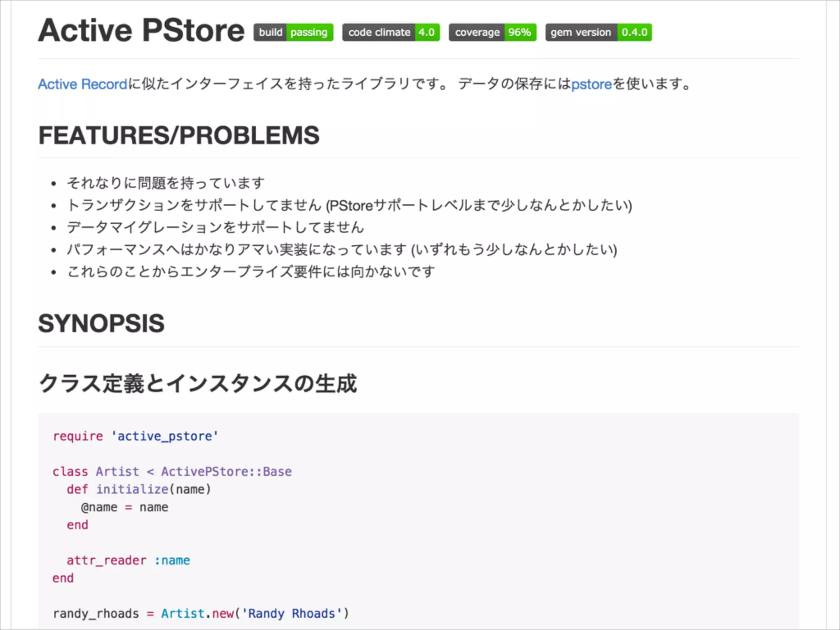Follow the Active Record link
This screenshot has width=840, height=630.
tap(82, 84)
